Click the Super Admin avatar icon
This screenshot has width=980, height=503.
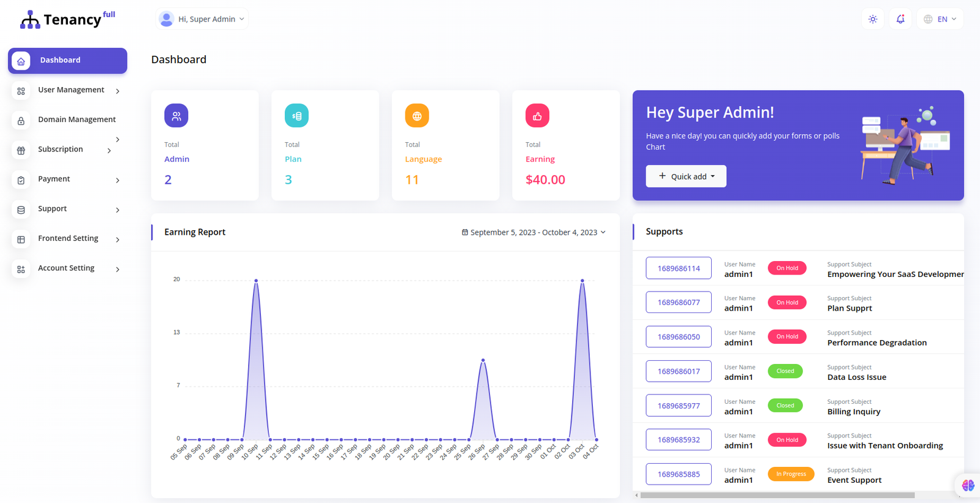click(166, 19)
